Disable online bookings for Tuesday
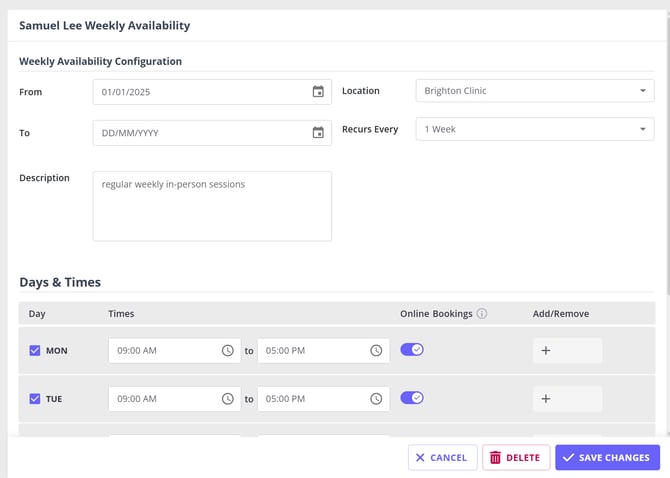The height and width of the screenshot is (478, 670). 412,398
